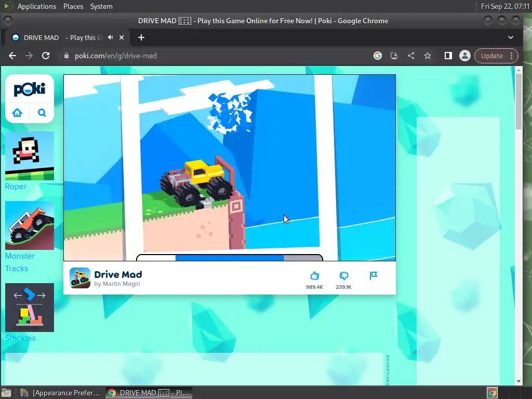Report the game with flag icon
Screen dimensions: 532x399
tap(373, 275)
